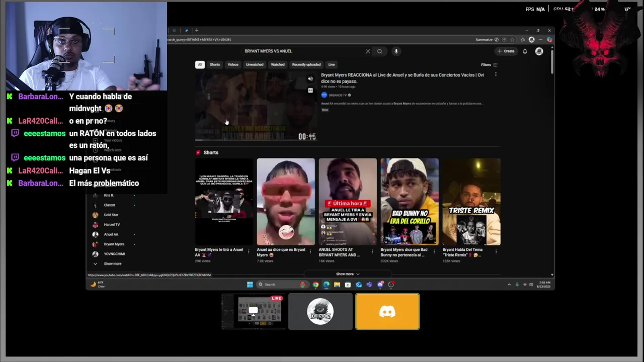Image resolution: width=644 pixels, height=362 pixels.
Task: Open the 'Última hora' Anuel short thumbnail
Action: point(348,202)
